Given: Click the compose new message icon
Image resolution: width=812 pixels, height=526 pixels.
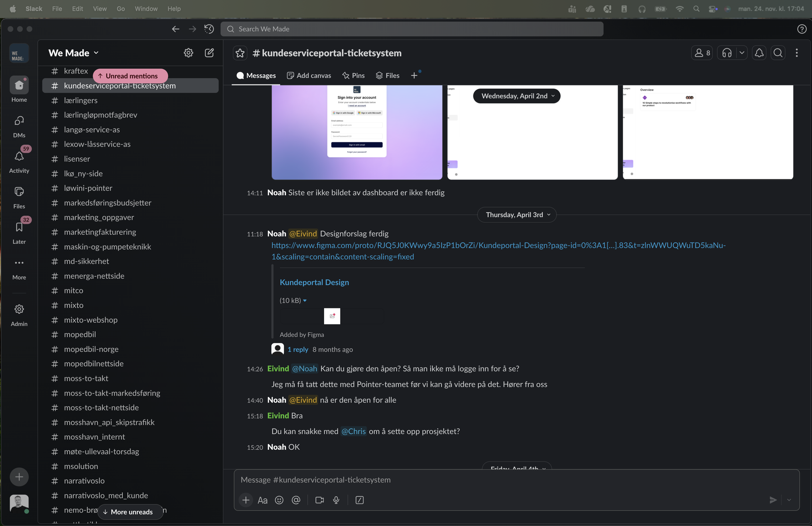Looking at the screenshot, I should pyautogui.click(x=209, y=53).
